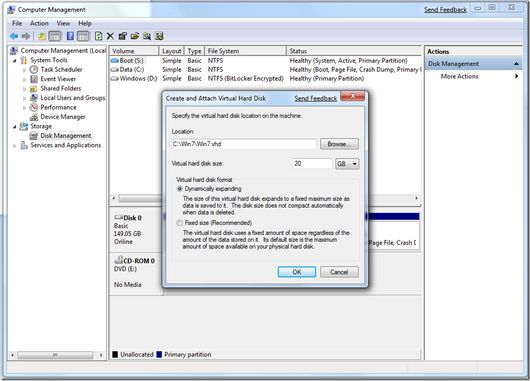Collapse the System Tools tree node
Viewport: 530px width, 381px height.
click(x=15, y=61)
